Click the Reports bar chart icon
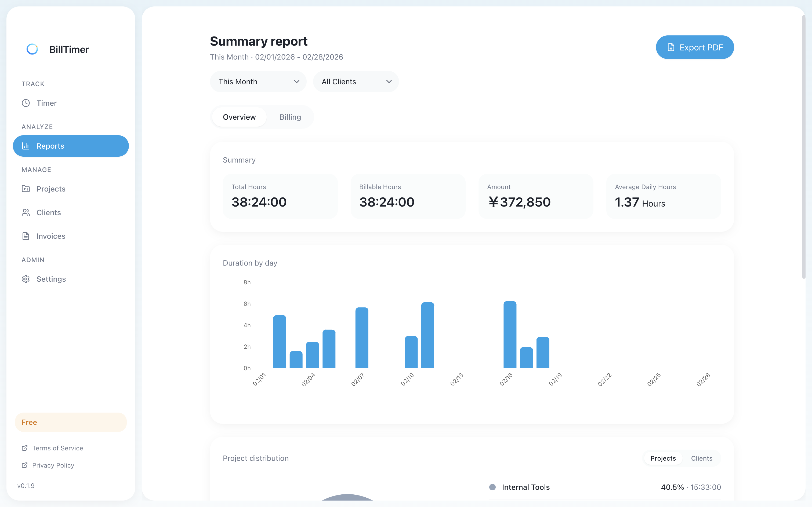The height and width of the screenshot is (507, 812). [26, 146]
